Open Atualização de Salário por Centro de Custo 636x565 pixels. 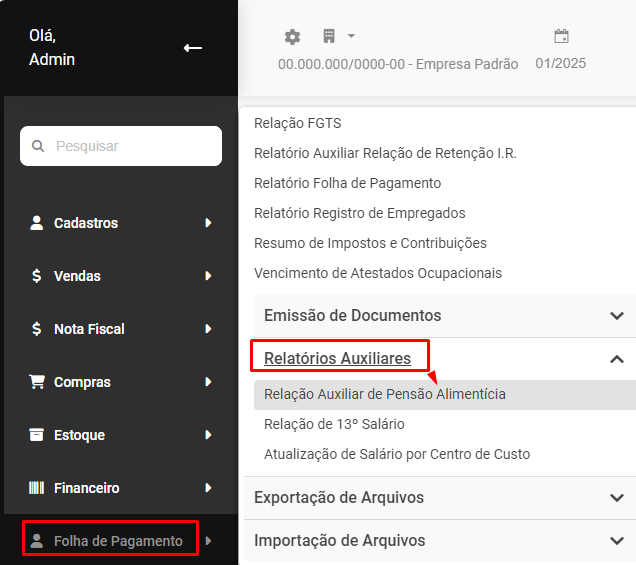pos(397,454)
